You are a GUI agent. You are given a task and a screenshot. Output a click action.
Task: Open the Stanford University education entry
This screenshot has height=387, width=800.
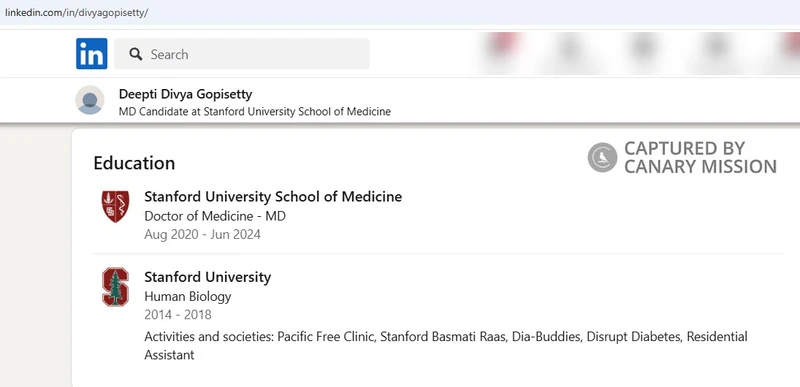tap(208, 277)
